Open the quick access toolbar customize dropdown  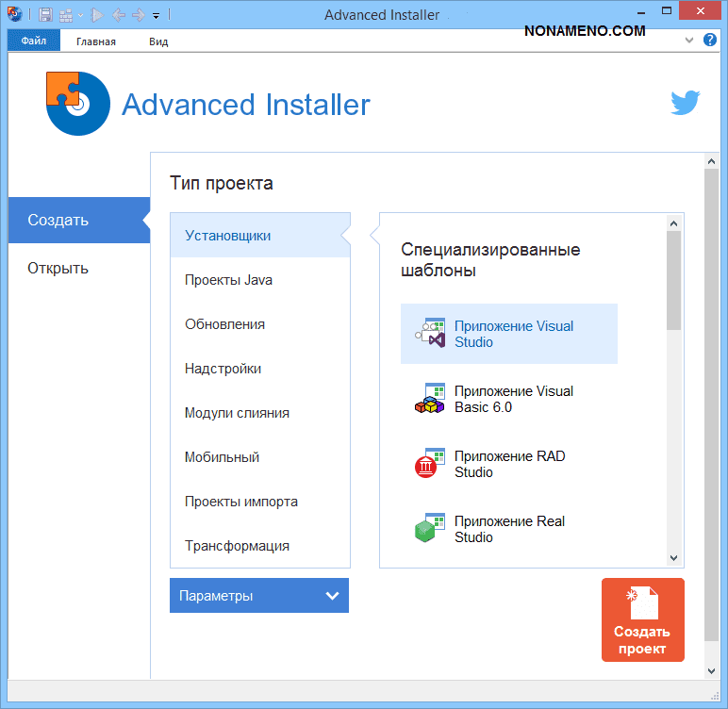157,15
